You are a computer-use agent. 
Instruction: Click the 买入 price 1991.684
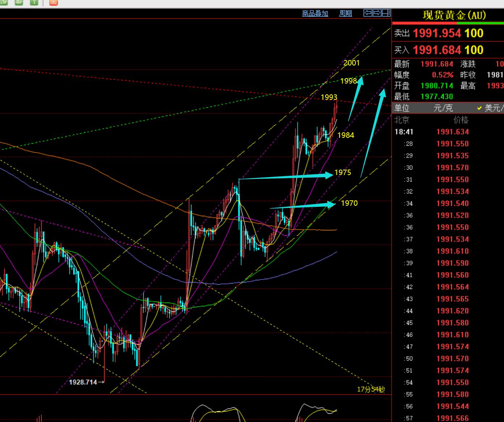pos(437,50)
